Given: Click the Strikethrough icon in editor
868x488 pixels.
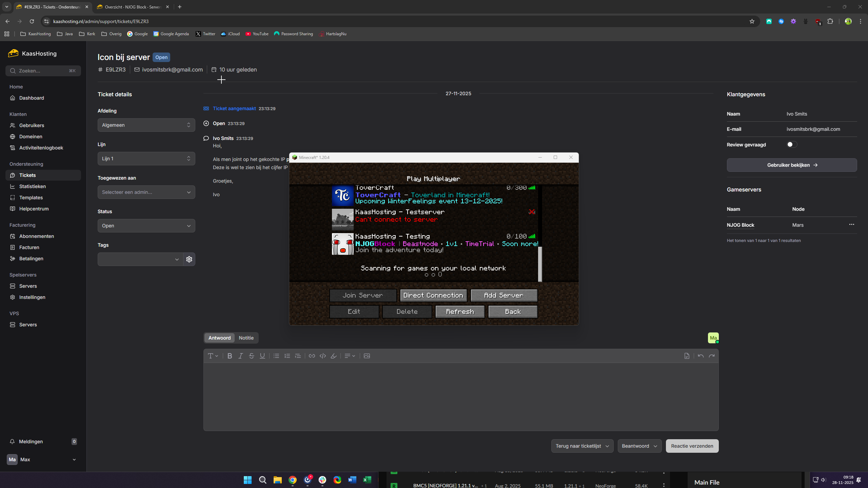Looking at the screenshot, I should click(251, 356).
